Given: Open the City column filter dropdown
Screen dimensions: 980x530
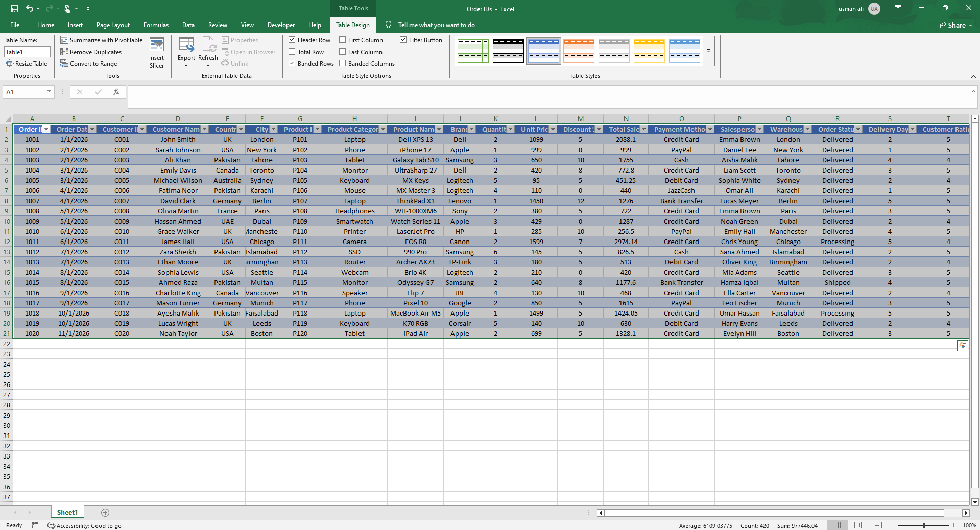Looking at the screenshot, I should (x=273, y=129).
